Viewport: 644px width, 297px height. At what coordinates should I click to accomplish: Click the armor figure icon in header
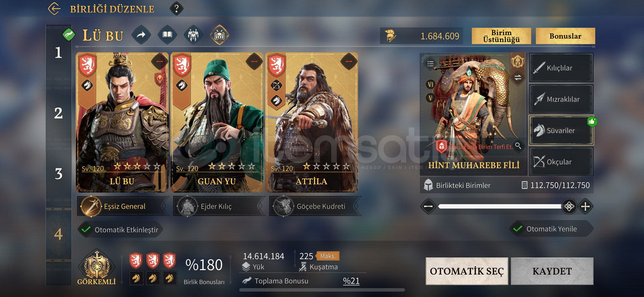click(194, 35)
